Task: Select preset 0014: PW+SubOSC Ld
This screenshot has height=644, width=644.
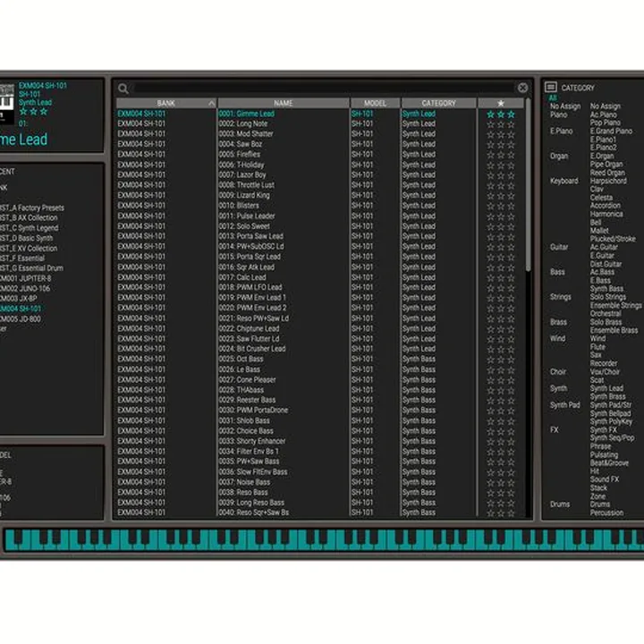Action: (251, 247)
